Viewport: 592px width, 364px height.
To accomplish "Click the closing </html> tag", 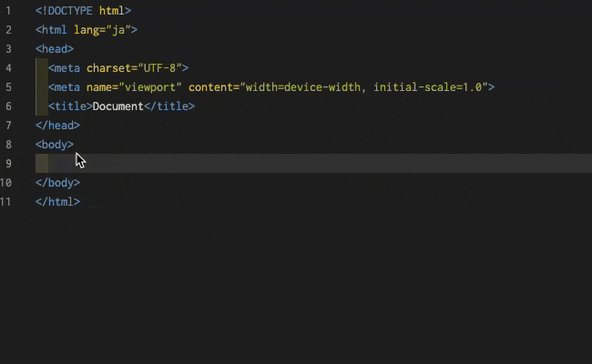I will click(57, 202).
